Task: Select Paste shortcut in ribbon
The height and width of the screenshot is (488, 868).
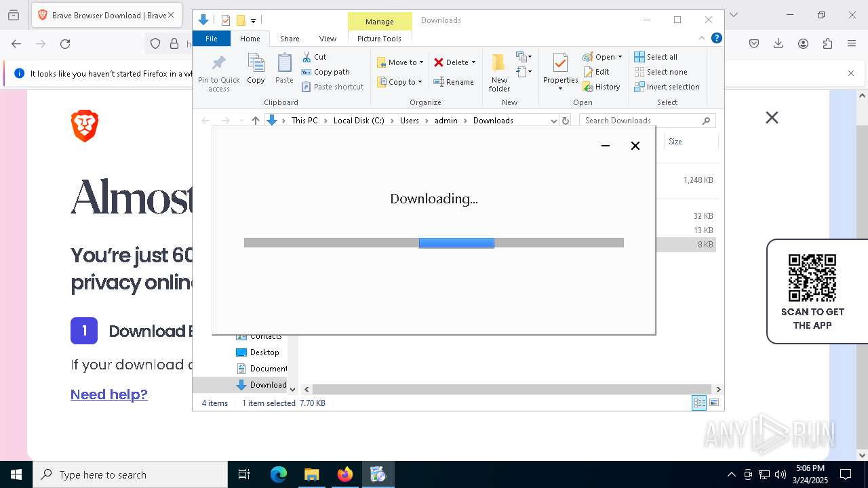Action: point(332,87)
